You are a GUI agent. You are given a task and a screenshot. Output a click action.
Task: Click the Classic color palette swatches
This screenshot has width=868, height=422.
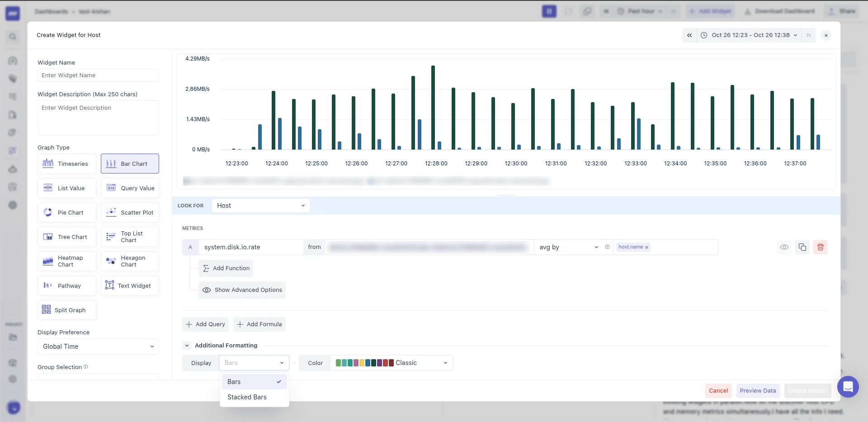pos(365,363)
